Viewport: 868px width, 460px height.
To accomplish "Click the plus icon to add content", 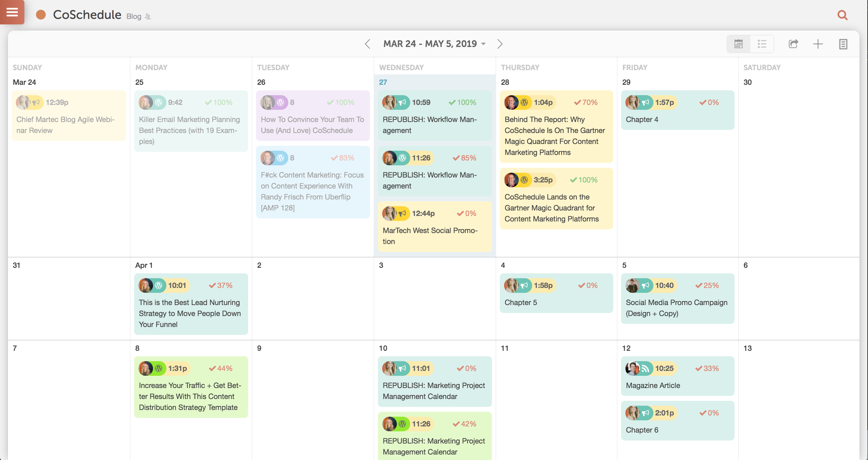I will pos(817,44).
